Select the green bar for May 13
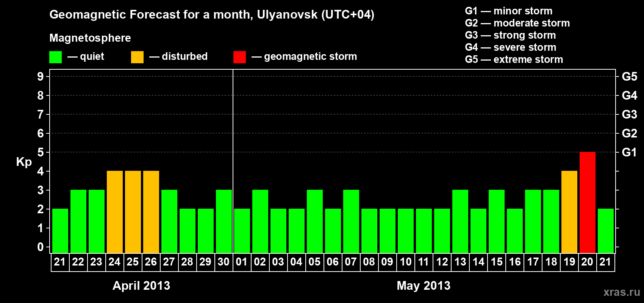Image resolution: width=644 pixels, height=303 pixels. click(460, 222)
